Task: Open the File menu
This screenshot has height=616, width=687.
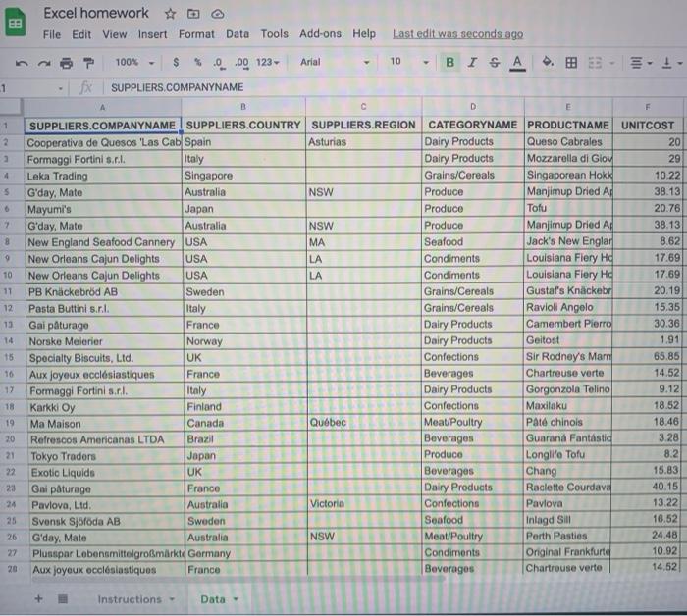Action: pos(52,34)
